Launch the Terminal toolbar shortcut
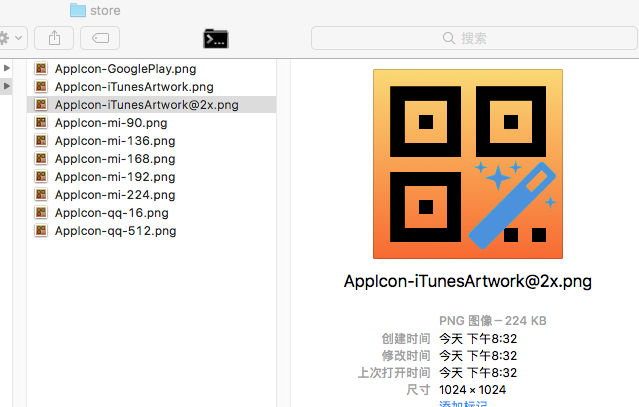Viewport: 639px width, 407px height. click(216, 39)
